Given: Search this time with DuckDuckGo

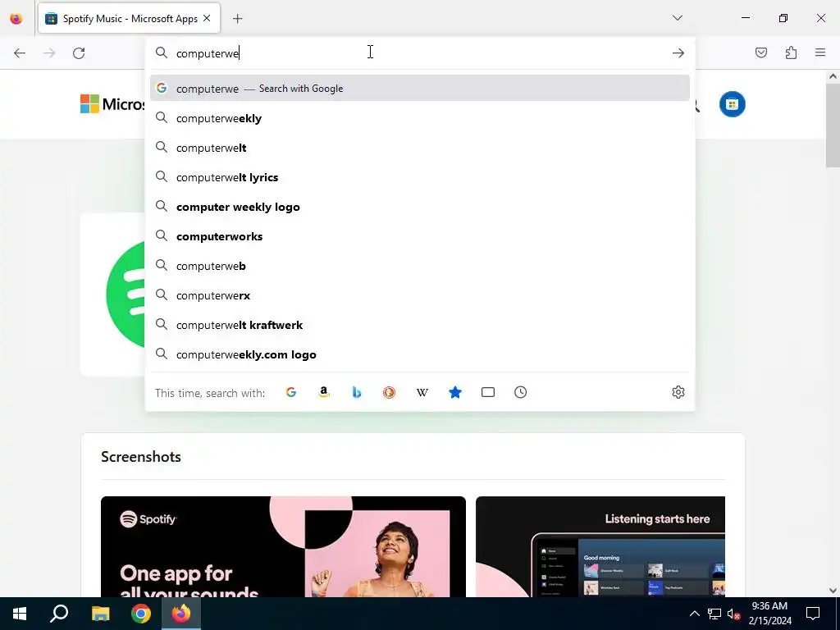Looking at the screenshot, I should pos(389,392).
